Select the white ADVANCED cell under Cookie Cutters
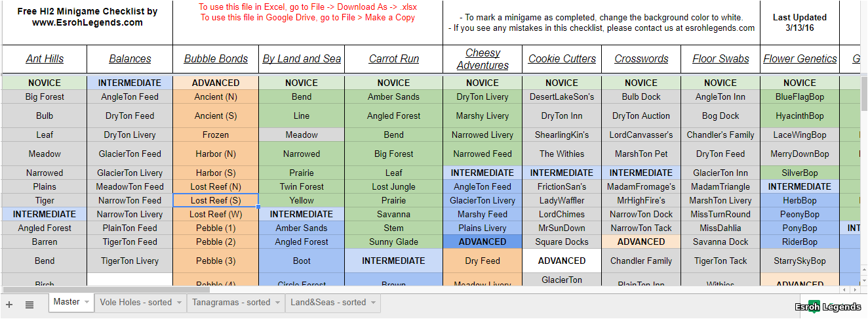The height and width of the screenshot is (319, 868). [x=562, y=261]
